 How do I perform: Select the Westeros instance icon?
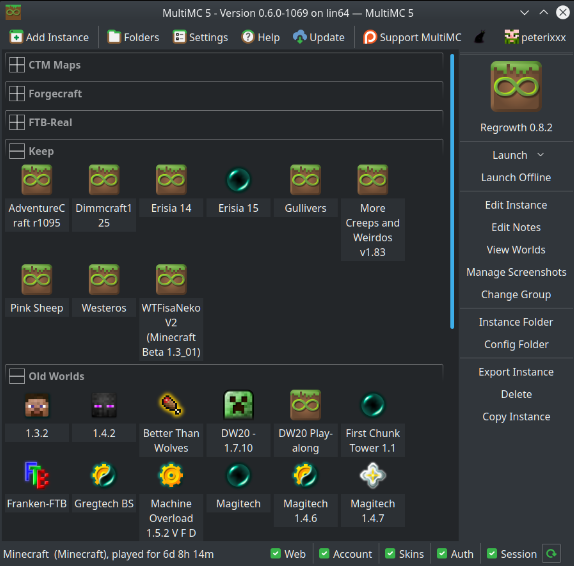coord(104,279)
